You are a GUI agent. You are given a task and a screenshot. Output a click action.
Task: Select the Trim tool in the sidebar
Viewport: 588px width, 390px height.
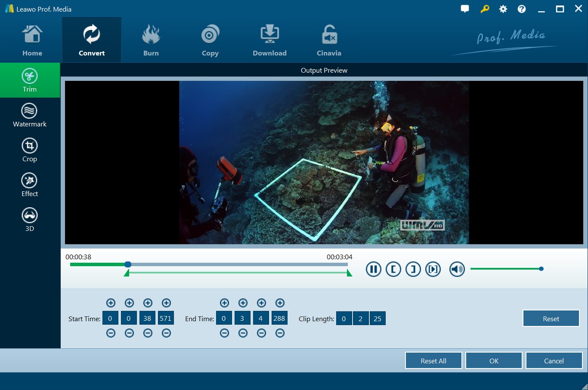[x=29, y=80]
